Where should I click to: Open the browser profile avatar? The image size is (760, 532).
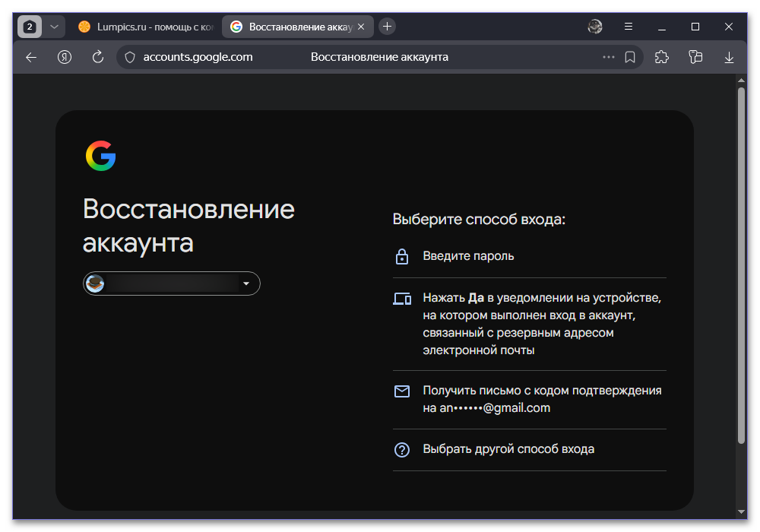pos(595,27)
